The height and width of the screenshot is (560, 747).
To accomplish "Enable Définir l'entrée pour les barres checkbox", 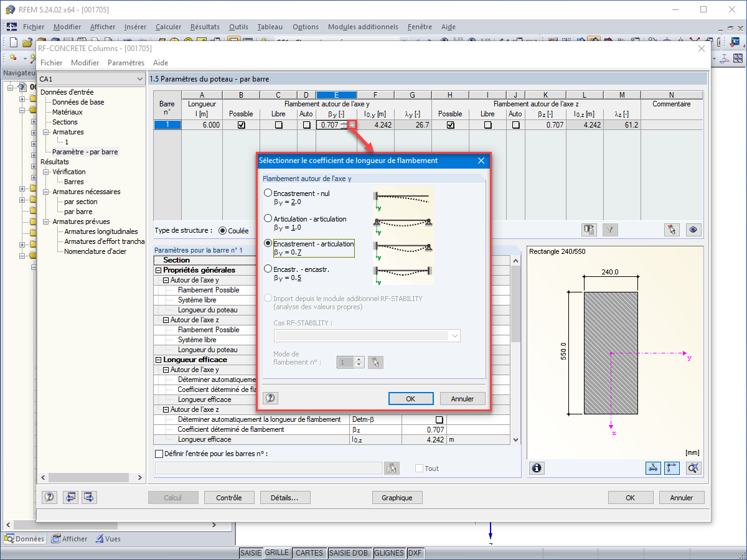I will pyautogui.click(x=159, y=454).
